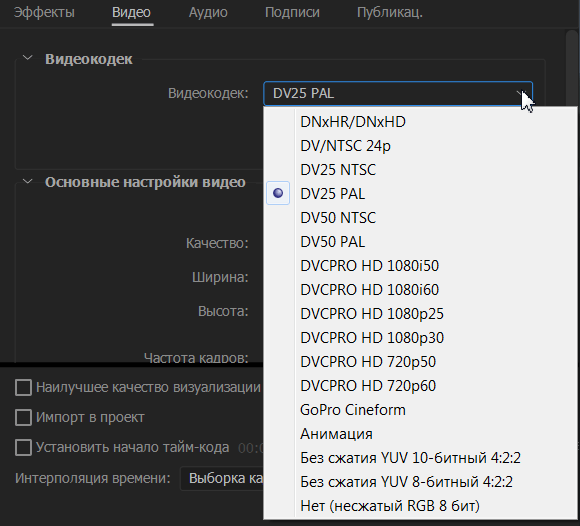
Task: Click the Высота label
Action: (223, 311)
